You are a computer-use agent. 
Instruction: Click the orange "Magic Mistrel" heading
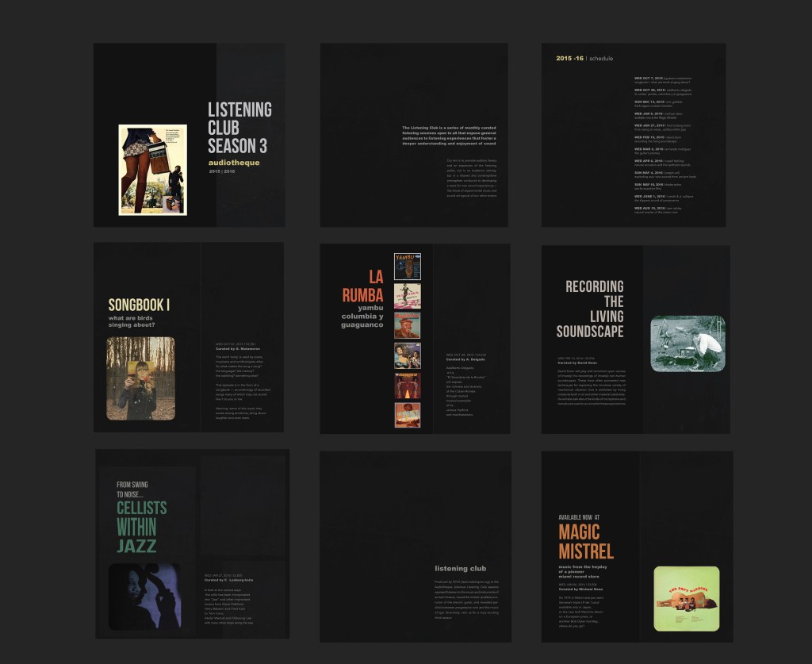(585, 540)
